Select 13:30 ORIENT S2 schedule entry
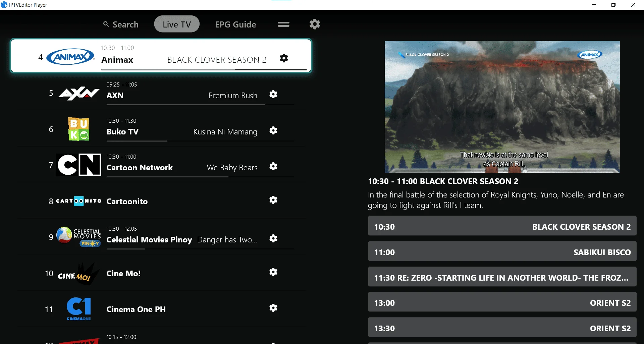Image resolution: width=644 pixels, height=344 pixels. point(502,327)
